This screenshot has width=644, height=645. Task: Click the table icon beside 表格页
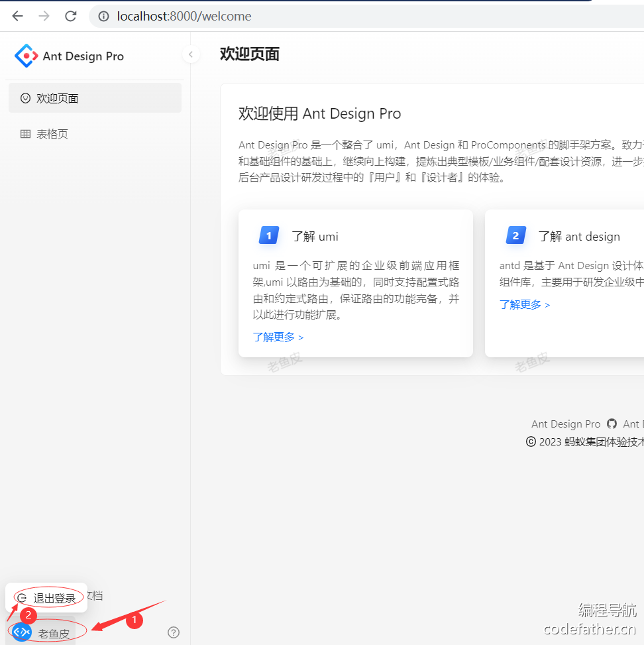point(25,134)
